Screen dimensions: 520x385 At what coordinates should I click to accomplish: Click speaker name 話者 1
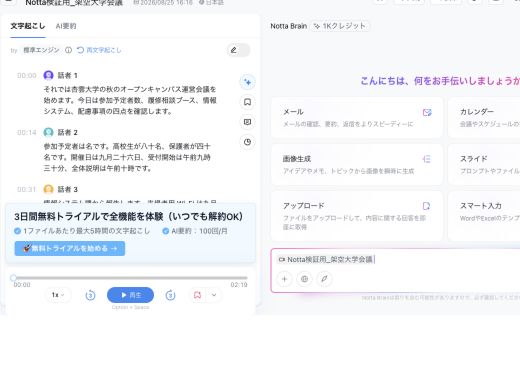coord(68,76)
